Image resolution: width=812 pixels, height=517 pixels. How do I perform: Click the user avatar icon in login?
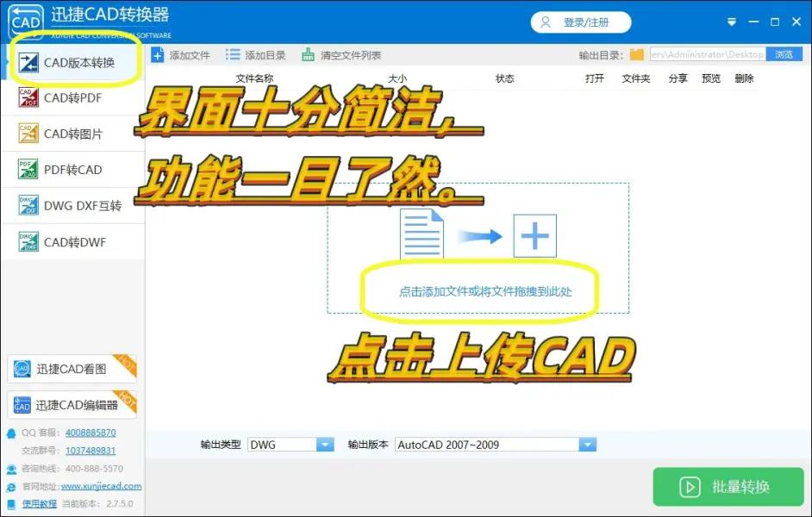coord(546,22)
